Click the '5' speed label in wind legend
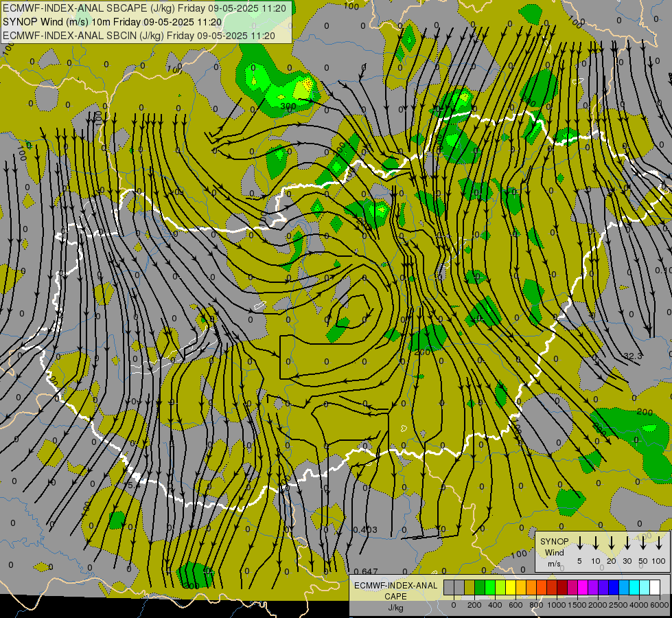The image size is (672, 618). pyautogui.click(x=579, y=561)
